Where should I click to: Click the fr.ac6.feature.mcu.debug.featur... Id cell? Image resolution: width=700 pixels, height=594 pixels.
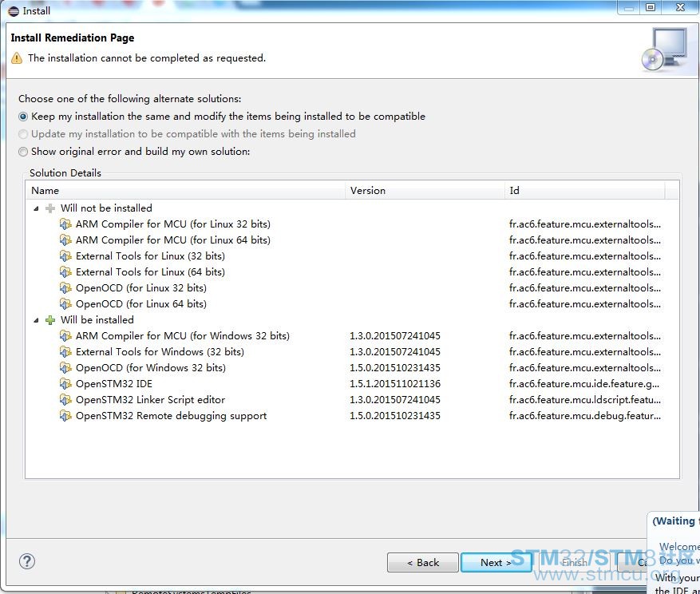(585, 416)
